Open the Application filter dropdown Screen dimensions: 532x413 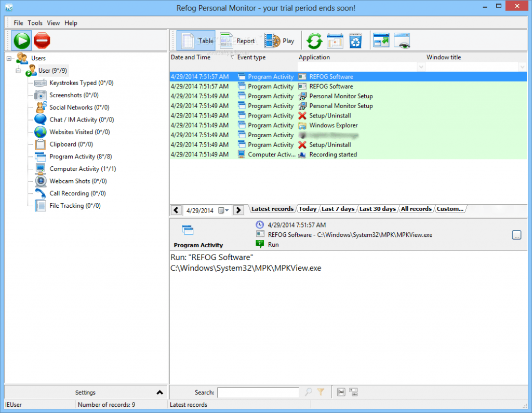421,67
